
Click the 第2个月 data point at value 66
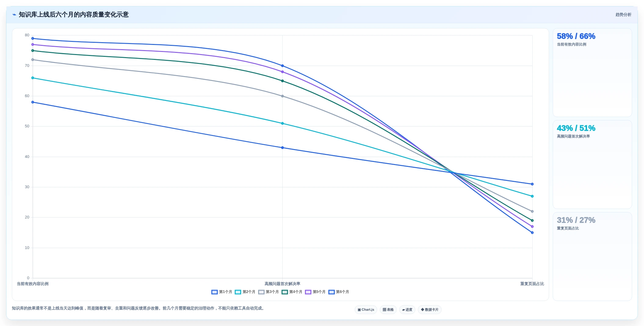(33, 78)
